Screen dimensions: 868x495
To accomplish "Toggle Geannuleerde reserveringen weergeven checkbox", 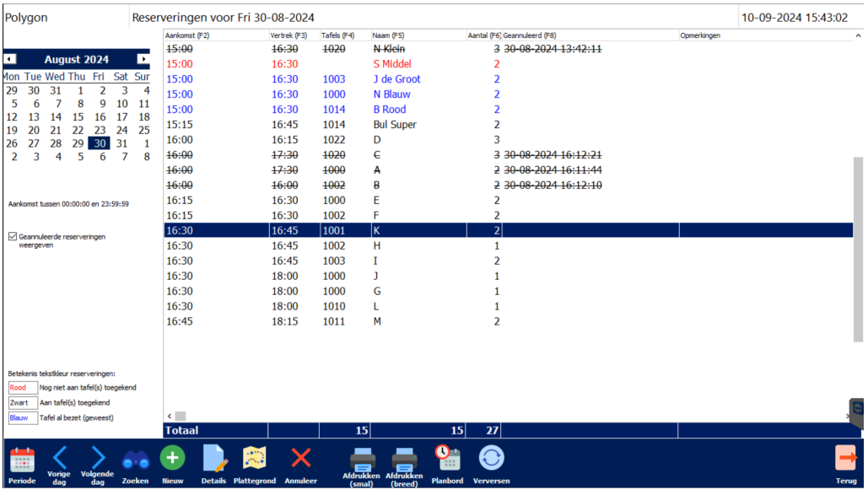I will click(x=13, y=236).
